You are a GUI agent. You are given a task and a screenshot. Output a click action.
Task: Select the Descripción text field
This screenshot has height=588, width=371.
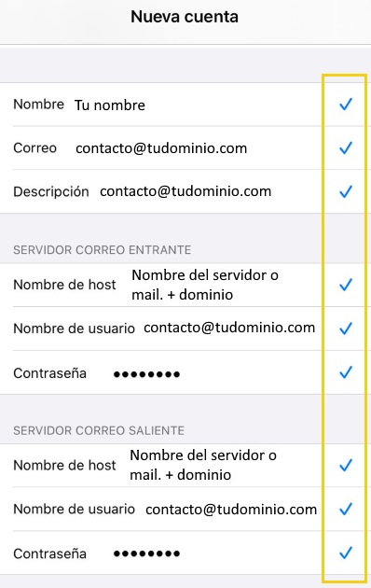coord(185,191)
